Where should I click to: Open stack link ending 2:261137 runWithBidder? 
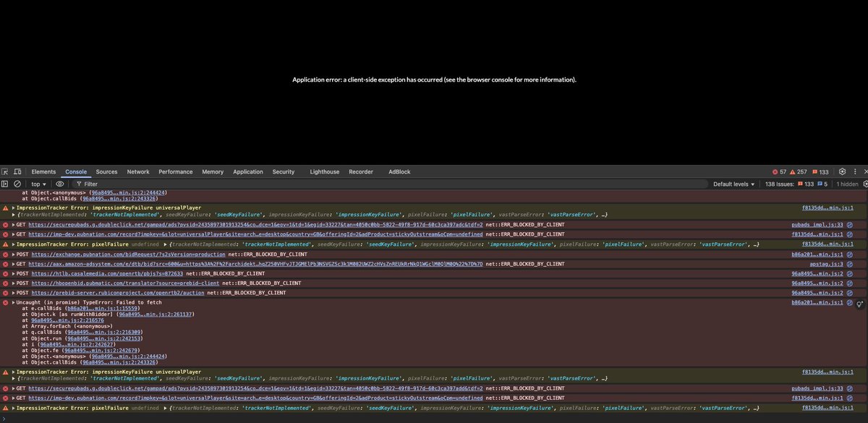(156, 315)
